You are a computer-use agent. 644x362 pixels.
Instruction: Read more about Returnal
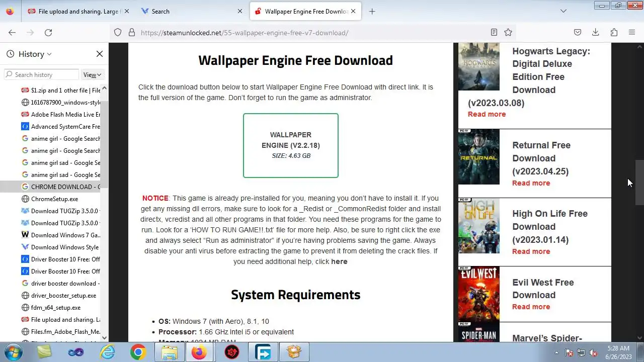click(x=531, y=183)
